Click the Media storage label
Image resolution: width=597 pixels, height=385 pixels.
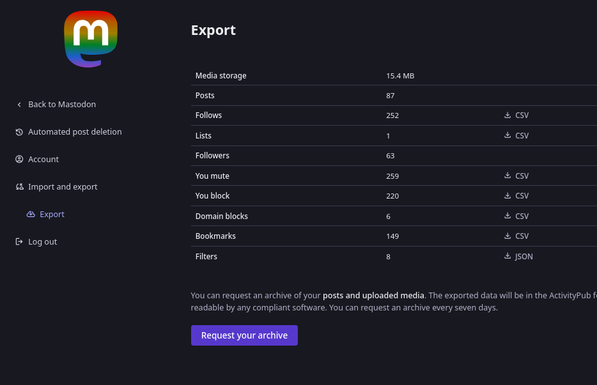(221, 75)
